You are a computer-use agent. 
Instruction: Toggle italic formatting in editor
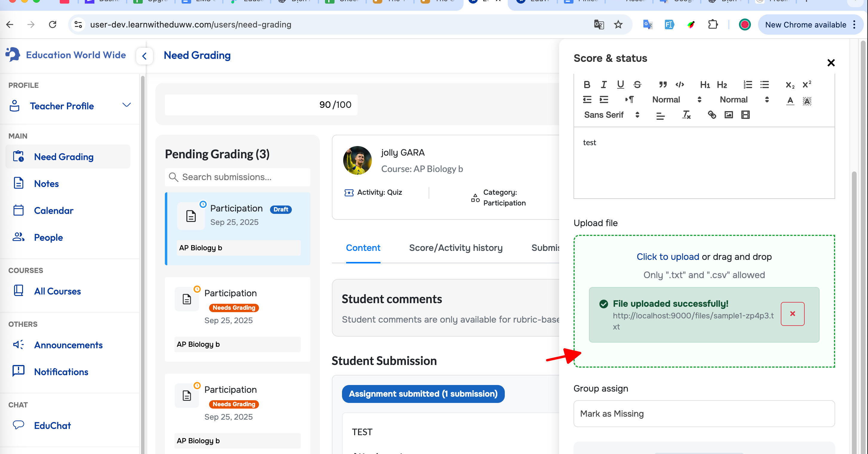point(603,85)
